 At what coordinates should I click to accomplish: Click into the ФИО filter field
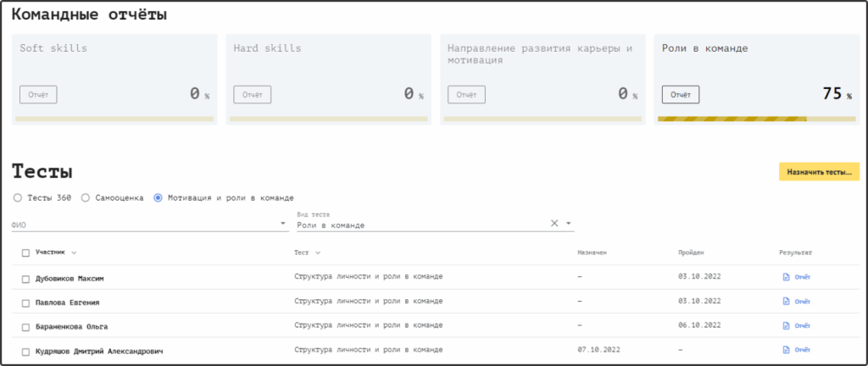(x=144, y=225)
